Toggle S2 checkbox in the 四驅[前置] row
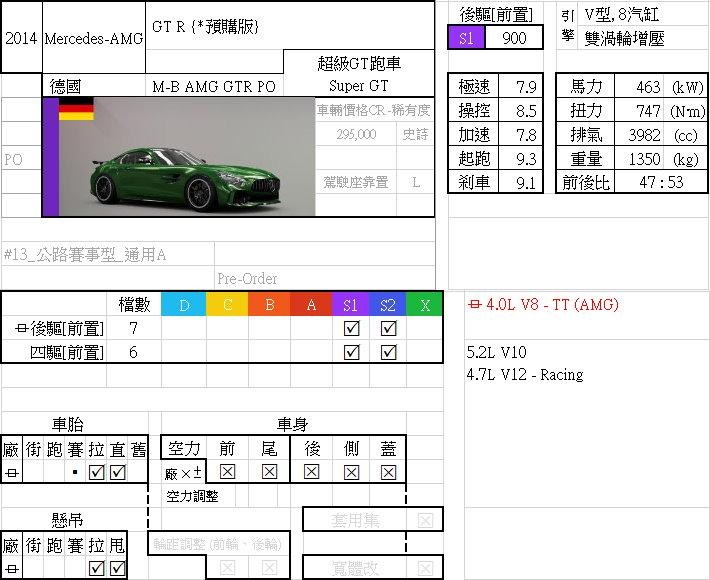 click(388, 352)
